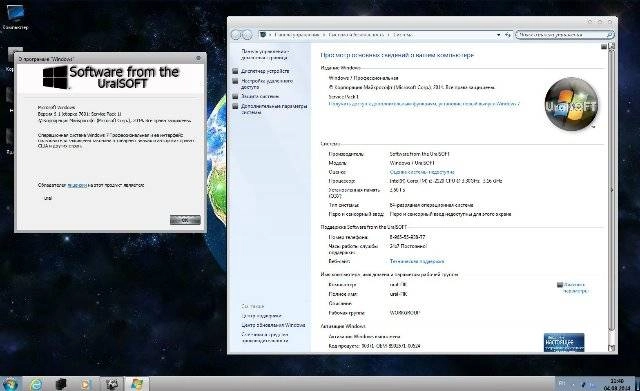640x391 pixels.
Task: Select the Windows 7 Профессиональная edition text
Action: click(x=363, y=78)
